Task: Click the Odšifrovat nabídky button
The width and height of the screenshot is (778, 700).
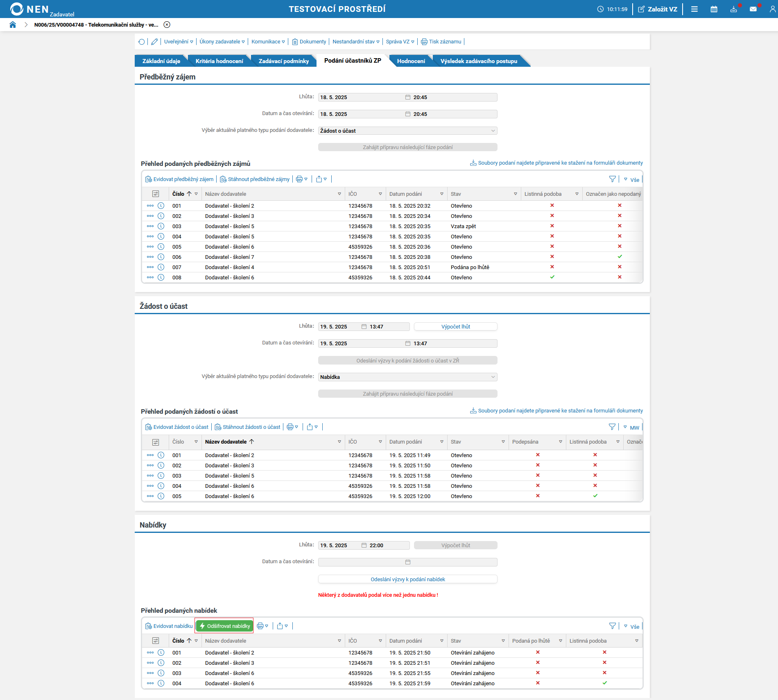Action: coord(224,626)
